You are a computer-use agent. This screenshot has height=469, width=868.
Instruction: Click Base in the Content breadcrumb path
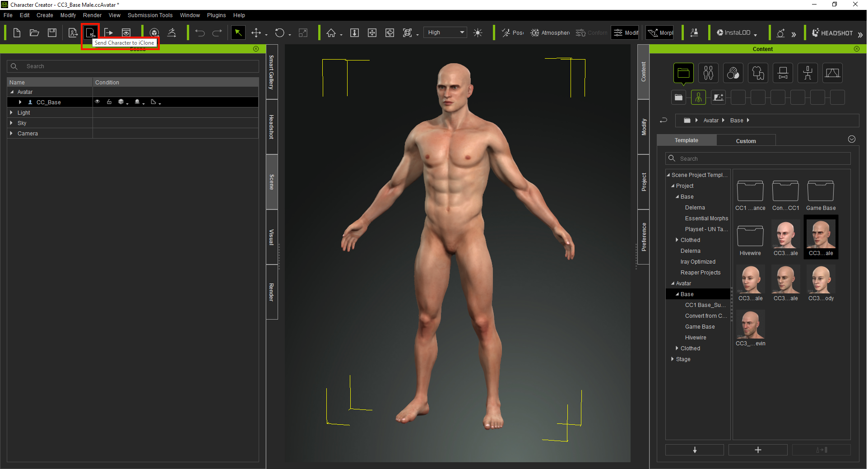point(737,121)
